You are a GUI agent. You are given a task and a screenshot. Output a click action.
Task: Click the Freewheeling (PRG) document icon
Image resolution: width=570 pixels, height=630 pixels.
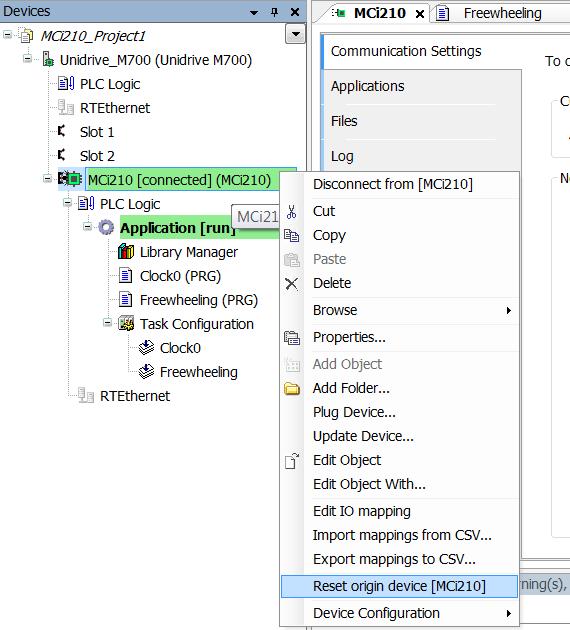126,300
